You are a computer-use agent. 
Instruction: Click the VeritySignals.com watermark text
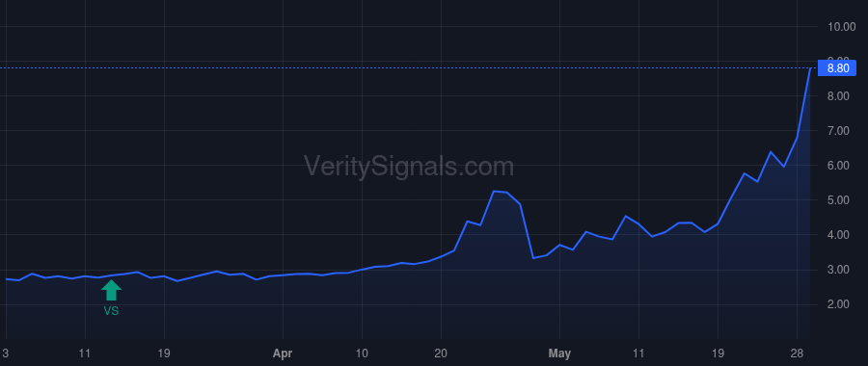point(409,167)
